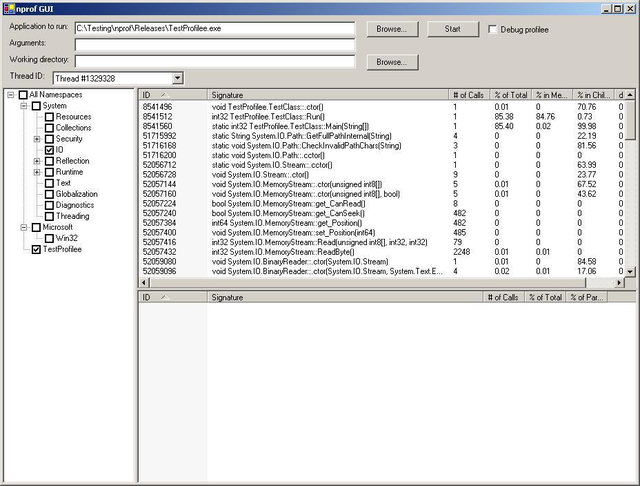Click horizontal scrollbar left arrow in method list

point(144,282)
